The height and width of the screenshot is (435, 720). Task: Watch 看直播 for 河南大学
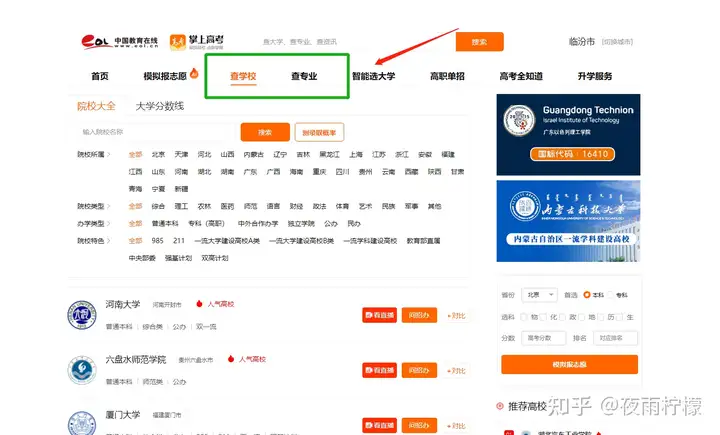tap(379, 315)
